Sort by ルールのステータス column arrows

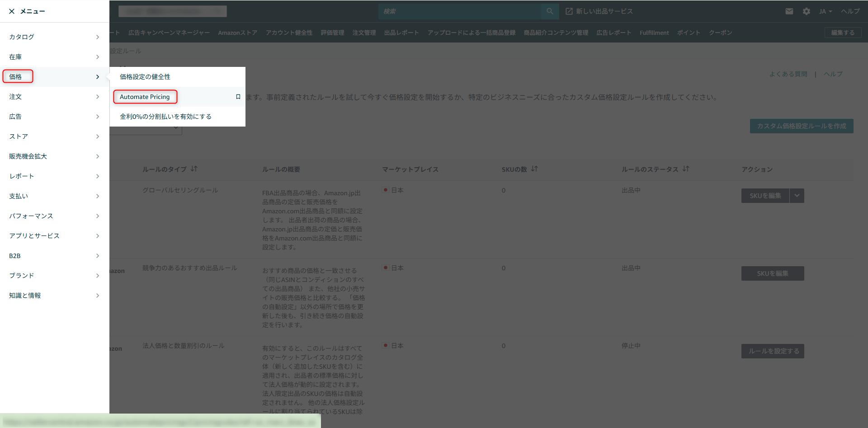(x=686, y=169)
